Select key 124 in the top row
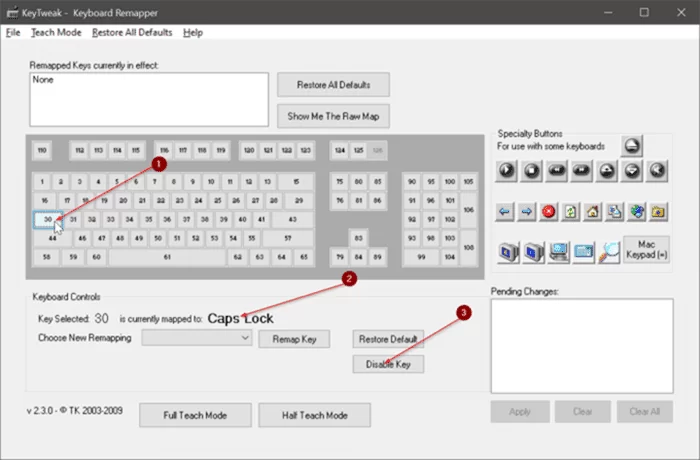This screenshot has width=700, height=460. click(x=340, y=151)
